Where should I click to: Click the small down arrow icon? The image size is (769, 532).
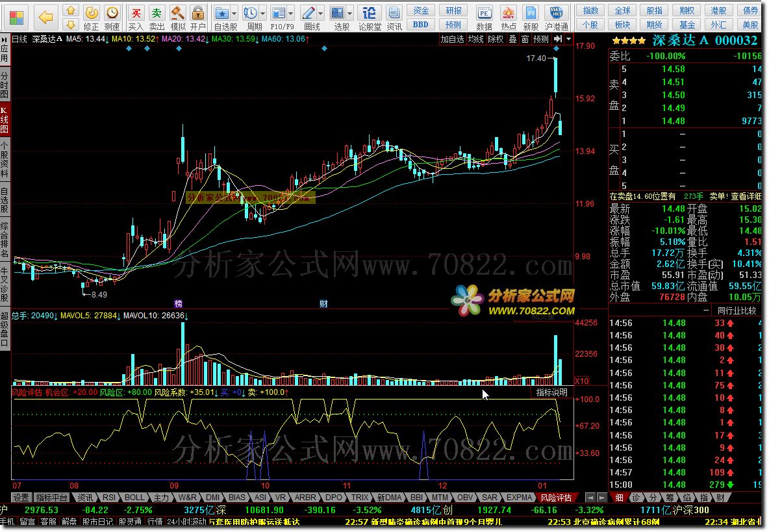tap(71, 25)
